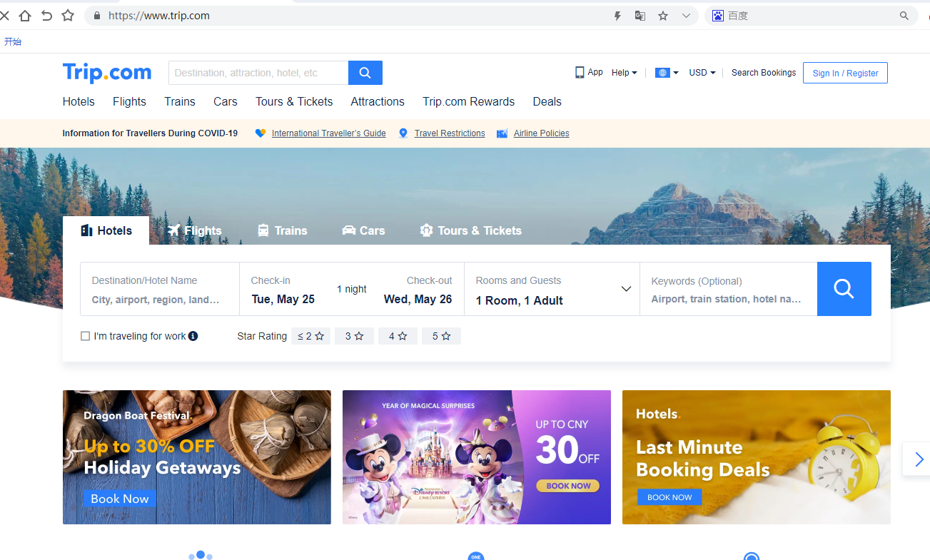Image resolution: width=930 pixels, height=560 pixels.
Task: Open the language globe dropdown
Action: click(x=667, y=73)
